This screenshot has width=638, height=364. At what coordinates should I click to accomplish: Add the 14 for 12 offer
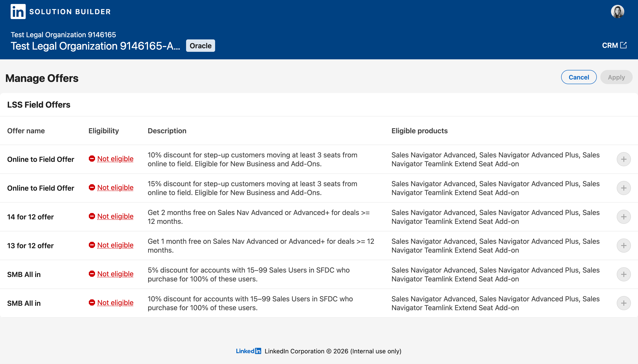pyautogui.click(x=624, y=217)
